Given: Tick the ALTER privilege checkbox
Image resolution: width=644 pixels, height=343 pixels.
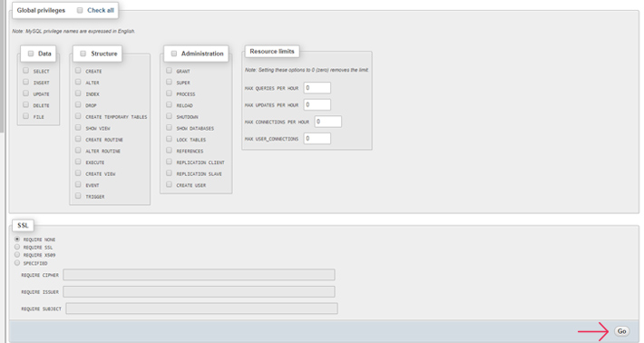Looking at the screenshot, I should (x=78, y=83).
